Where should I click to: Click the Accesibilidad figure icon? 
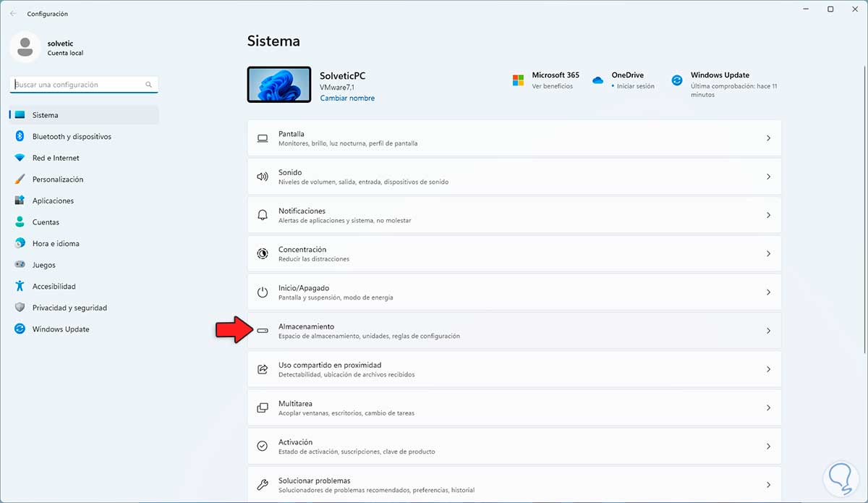pyautogui.click(x=20, y=286)
